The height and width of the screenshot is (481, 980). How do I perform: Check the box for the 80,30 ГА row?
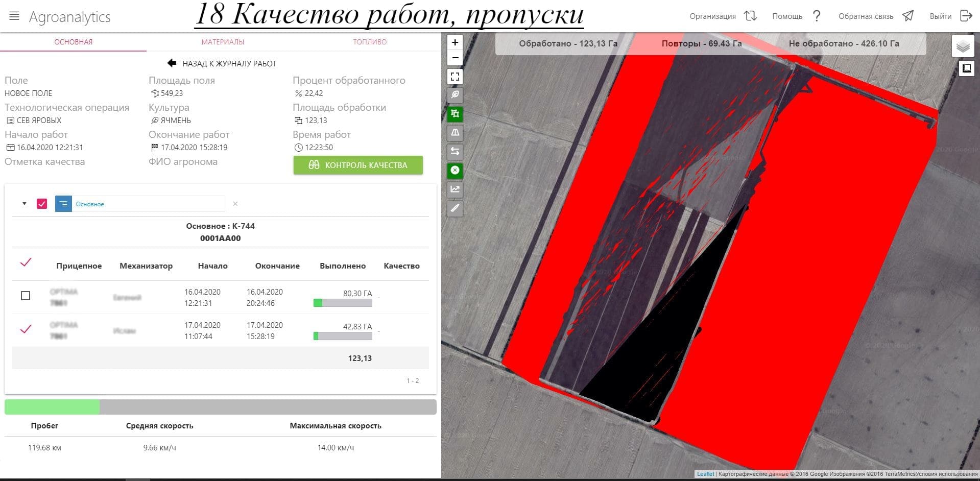26,296
